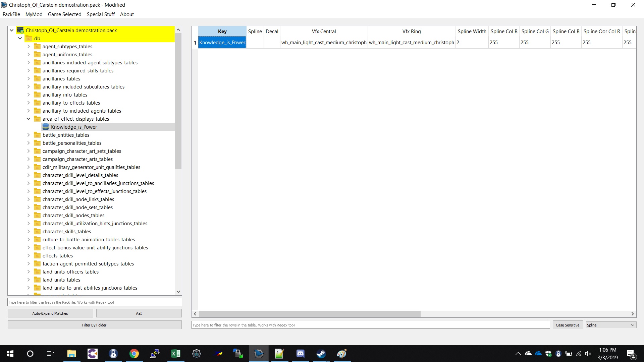Click the Christoph_Of_Carstein pack file icon

point(20,30)
